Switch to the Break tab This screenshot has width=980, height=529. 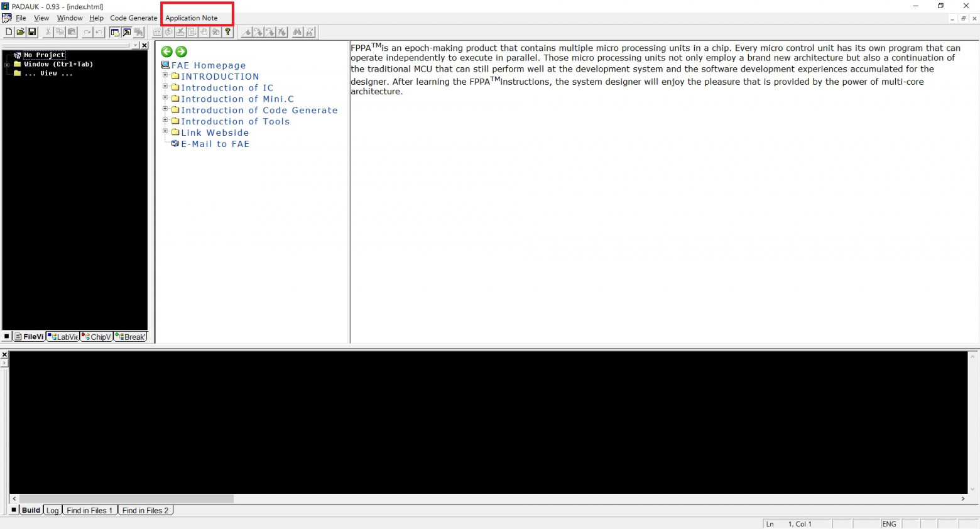pos(131,337)
